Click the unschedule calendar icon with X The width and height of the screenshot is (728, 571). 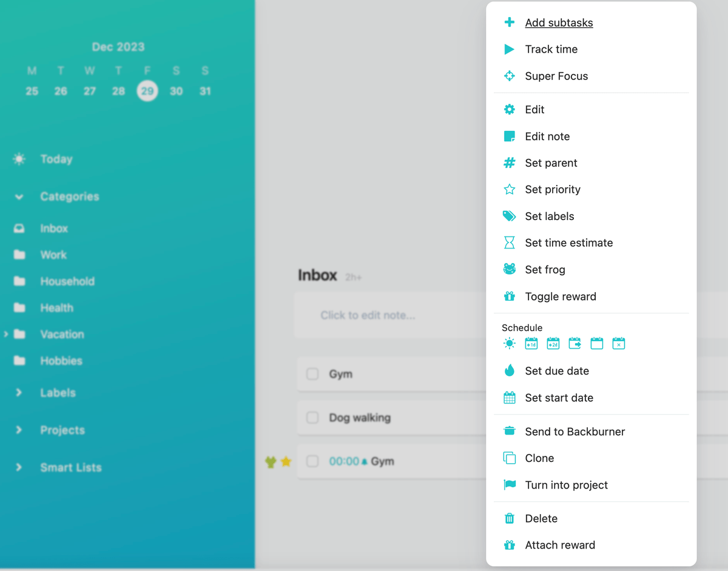[x=619, y=344]
